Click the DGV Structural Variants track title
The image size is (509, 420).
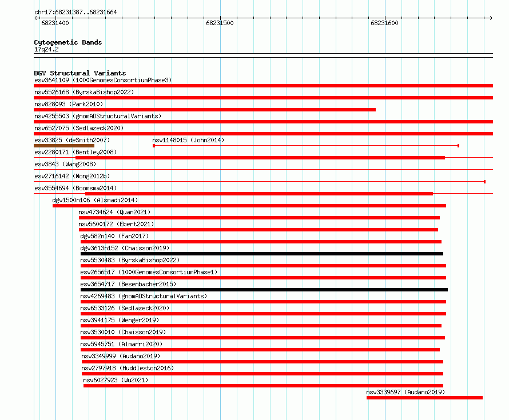pos(80,73)
